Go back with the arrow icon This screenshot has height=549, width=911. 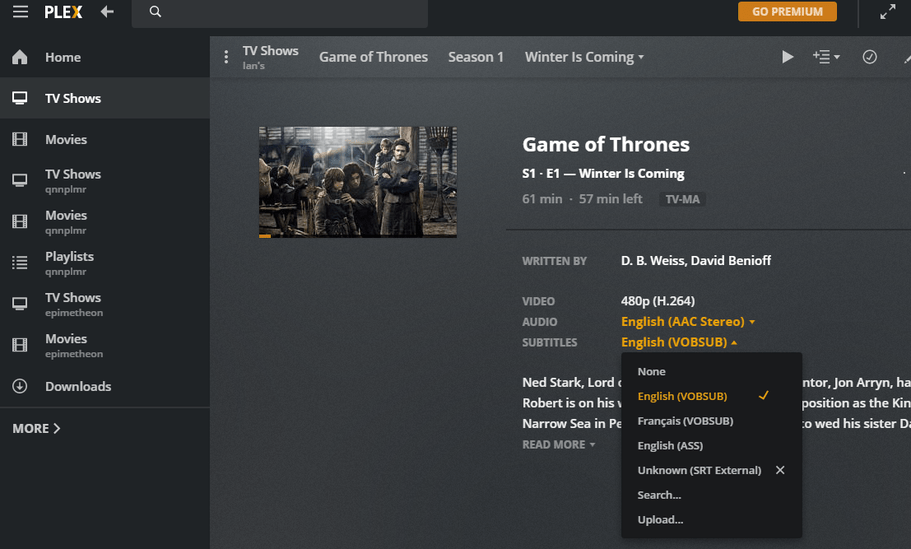coord(107,12)
